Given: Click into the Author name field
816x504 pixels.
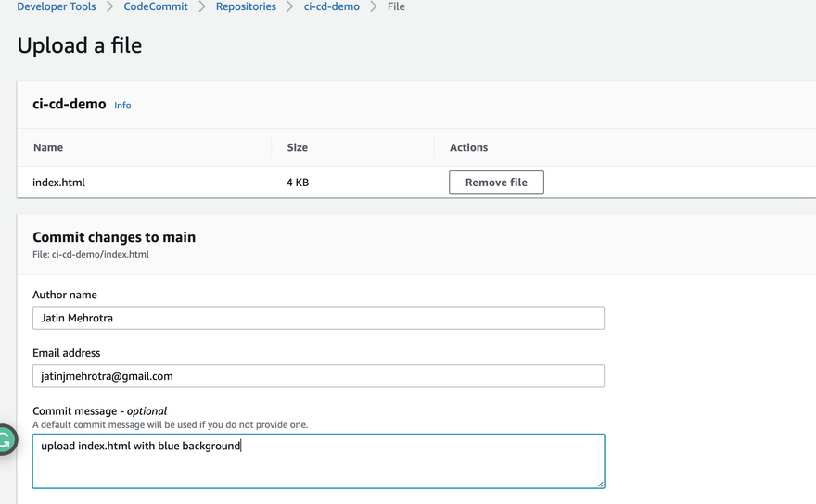Looking at the screenshot, I should (x=318, y=318).
